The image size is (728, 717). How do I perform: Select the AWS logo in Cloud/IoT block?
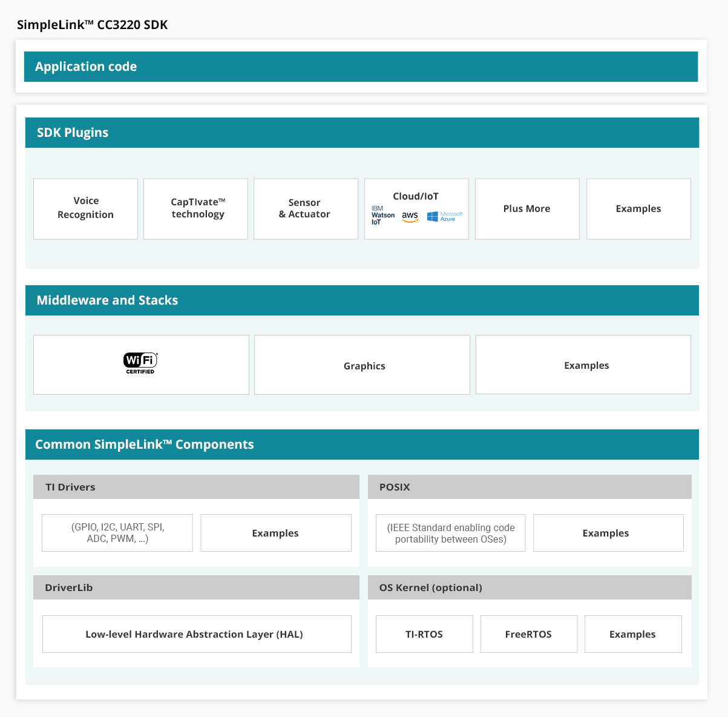coord(410,216)
